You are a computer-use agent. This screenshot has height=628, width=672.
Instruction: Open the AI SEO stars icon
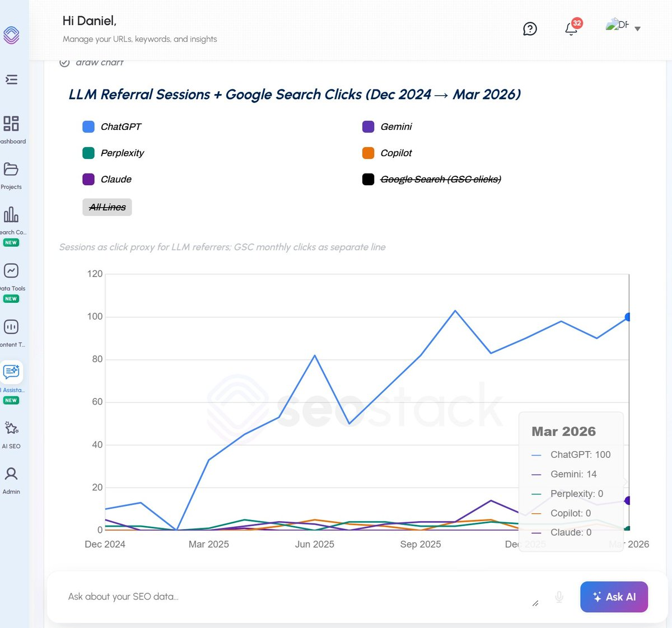tap(11, 428)
